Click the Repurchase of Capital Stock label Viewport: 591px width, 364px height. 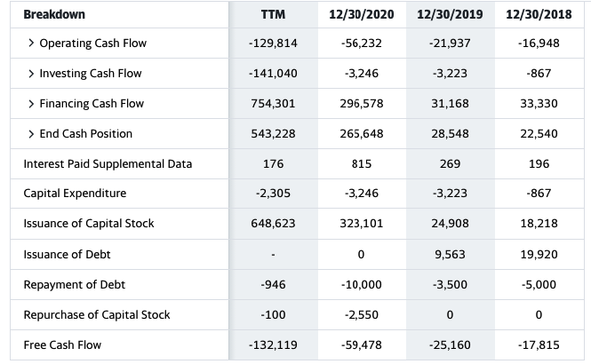pos(97,314)
